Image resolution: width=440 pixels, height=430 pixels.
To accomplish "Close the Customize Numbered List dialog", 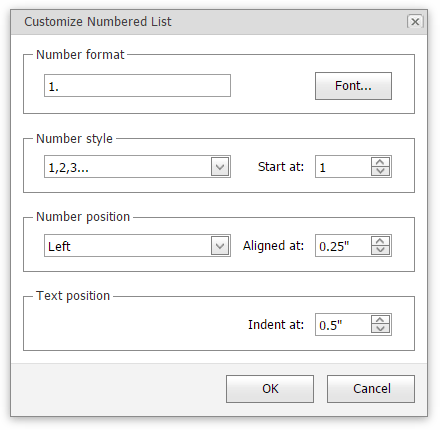I will coord(415,22).
